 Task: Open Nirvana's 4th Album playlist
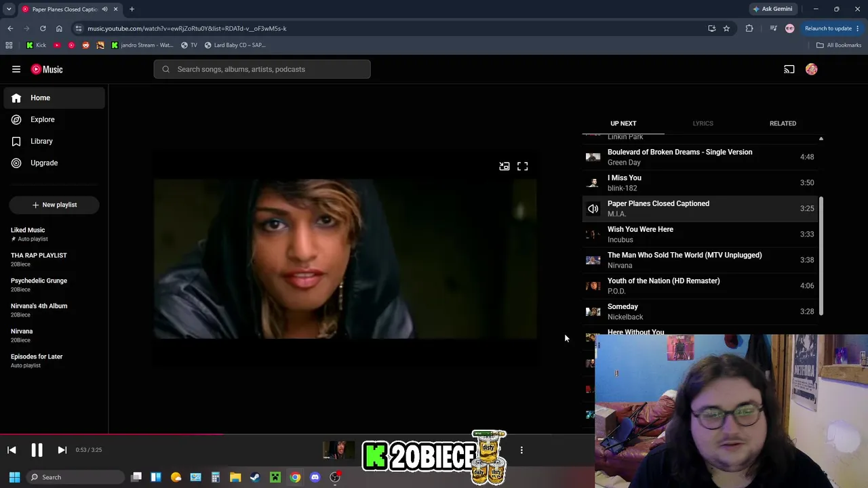click(54, 310)
